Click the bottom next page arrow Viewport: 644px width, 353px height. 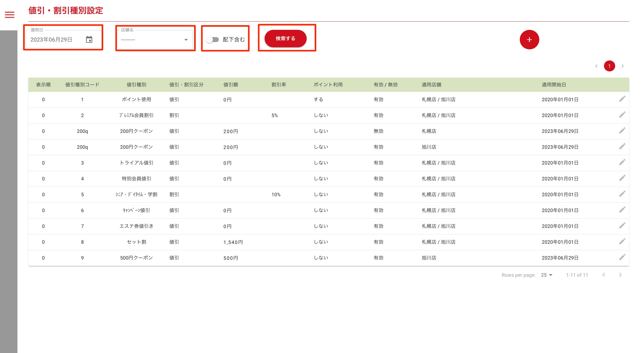[x=620, y=275]
